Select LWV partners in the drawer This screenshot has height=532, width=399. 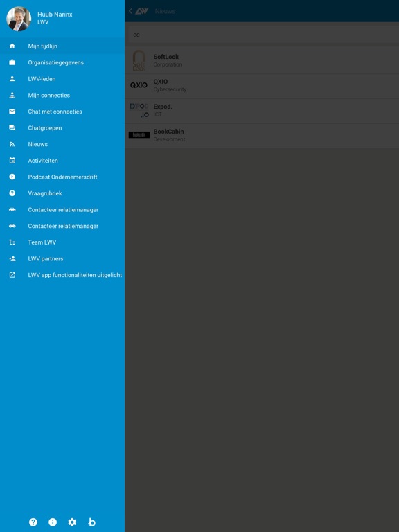[62, 258]
